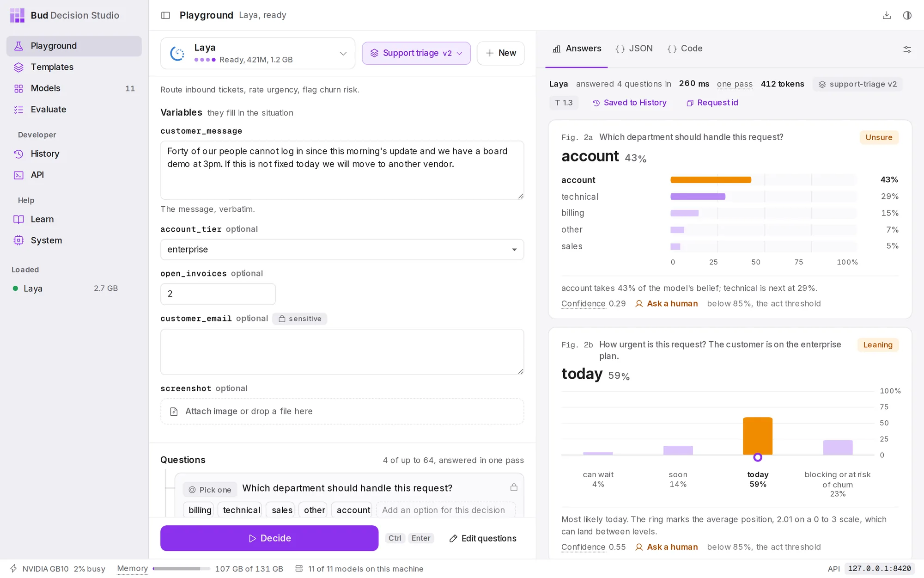The image size is (924, 578).
Task: Switch to the Code tab
Action: click(685, 49)
